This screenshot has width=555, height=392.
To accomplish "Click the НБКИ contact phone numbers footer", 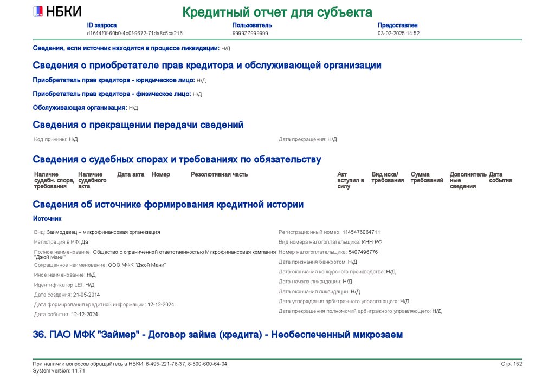I will 130,364.
